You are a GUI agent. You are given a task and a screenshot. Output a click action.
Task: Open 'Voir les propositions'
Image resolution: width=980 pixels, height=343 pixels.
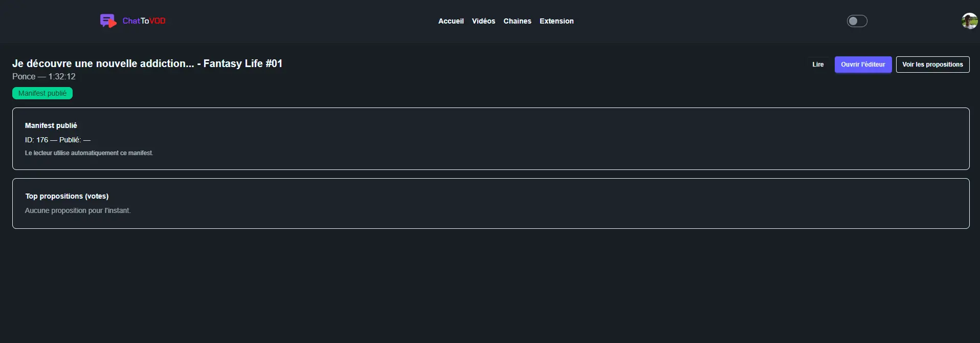pyautogui.click(x=932, y=65)
